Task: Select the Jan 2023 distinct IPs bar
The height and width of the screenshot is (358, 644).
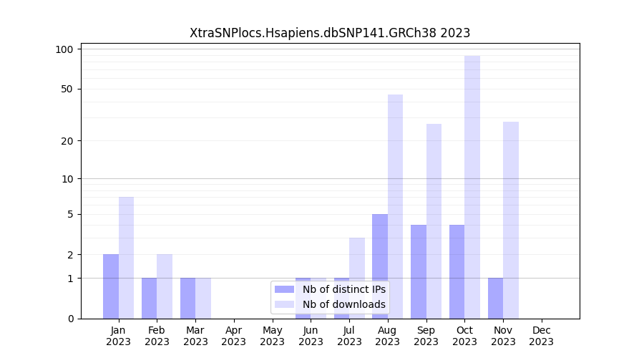Action: click(x=111, y=286)
